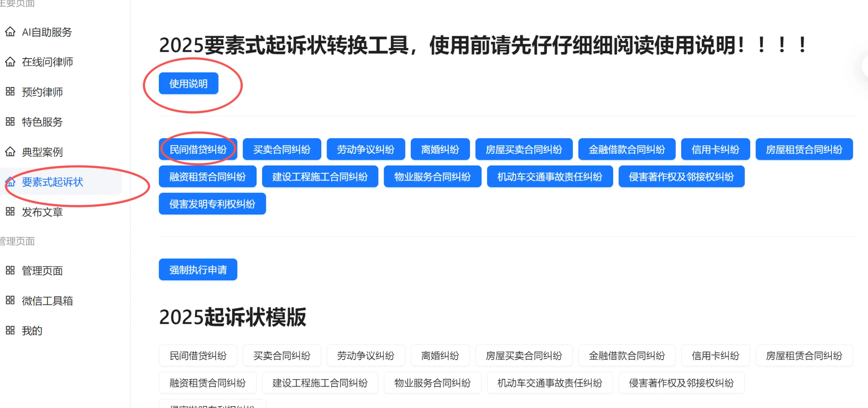Select the 我的 sidebar icon
The width and height of the screenshot is (868, 408).
(x=10, y=330)
